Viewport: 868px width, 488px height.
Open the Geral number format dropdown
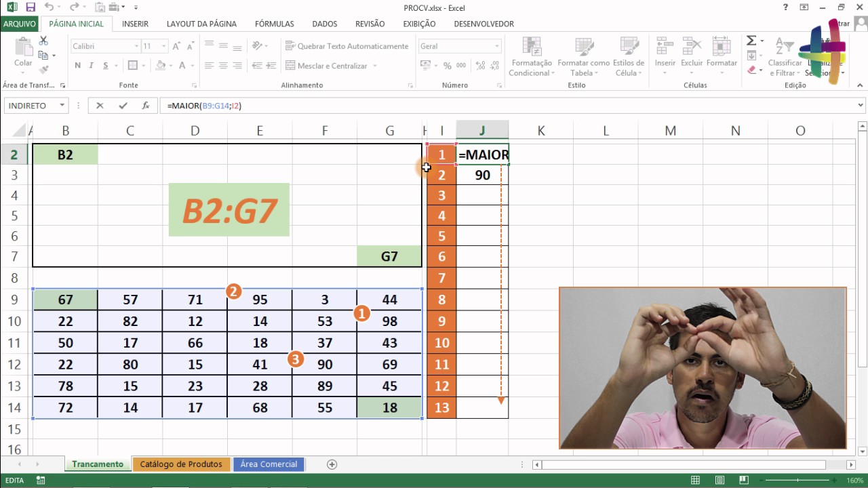pyautogui.click(x=496, y=46)
